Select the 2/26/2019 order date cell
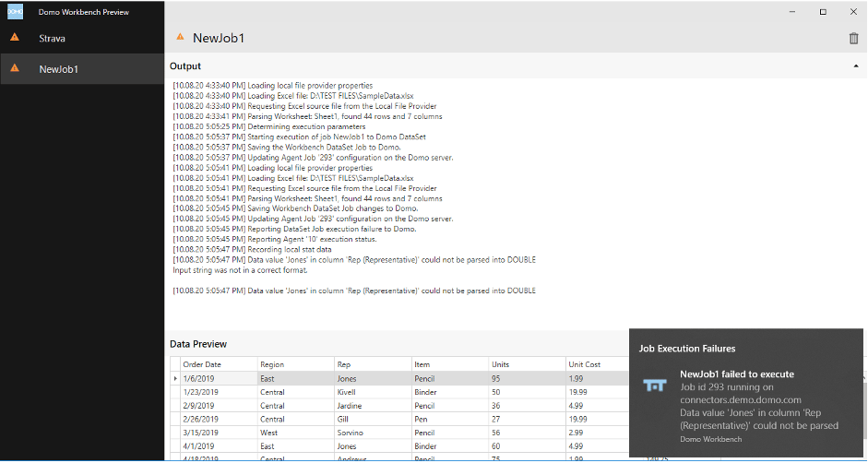Image resolution: width=868 pixels, height=463 pixels. [220, 420]
